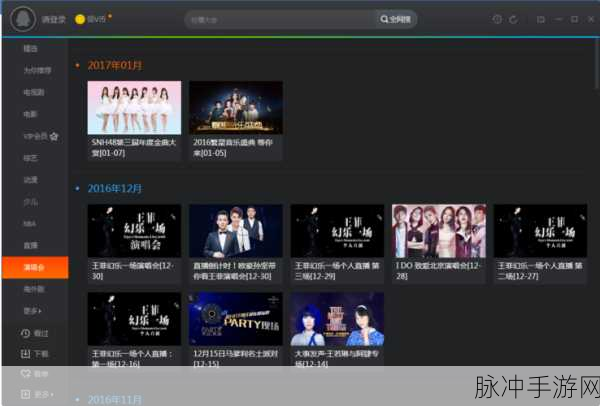Viewport: 600px width, 406px height.
Task: Maximize the video client window
Action: tap(574, 19)
